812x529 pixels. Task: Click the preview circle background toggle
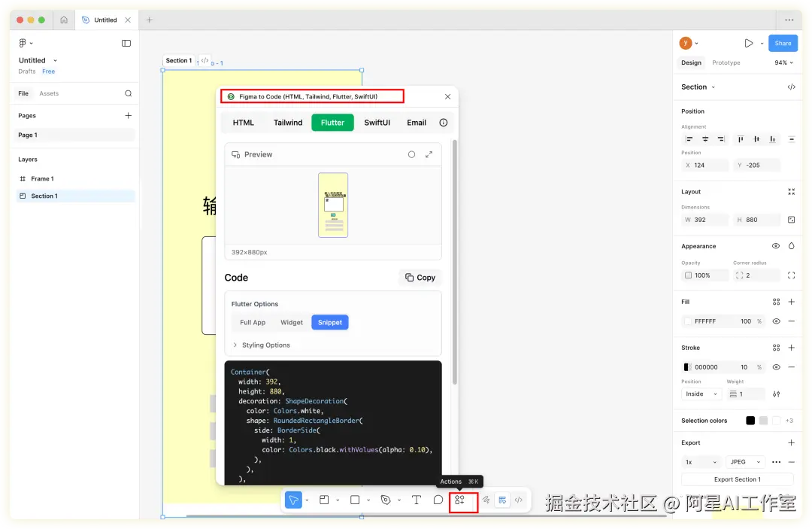(411, 154)
